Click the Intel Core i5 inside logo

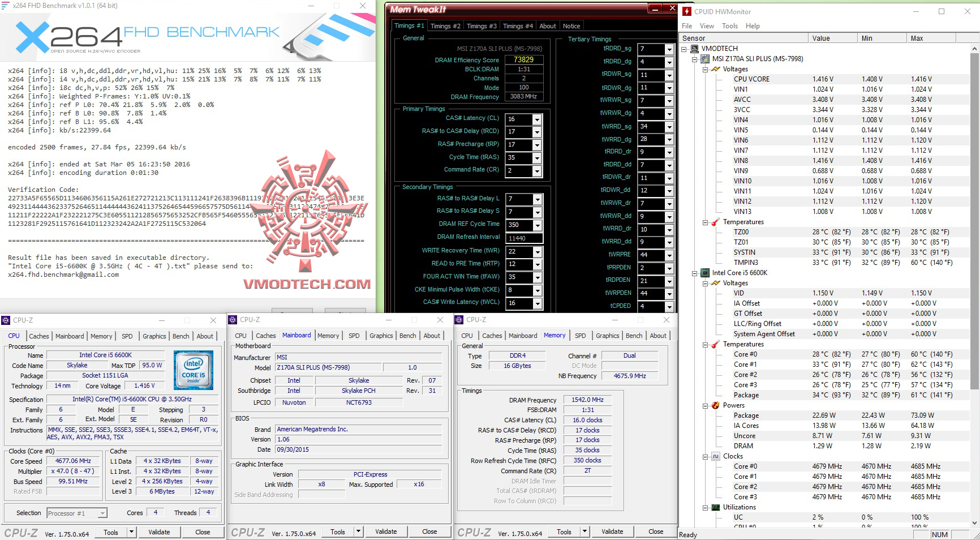click(194, 370)
